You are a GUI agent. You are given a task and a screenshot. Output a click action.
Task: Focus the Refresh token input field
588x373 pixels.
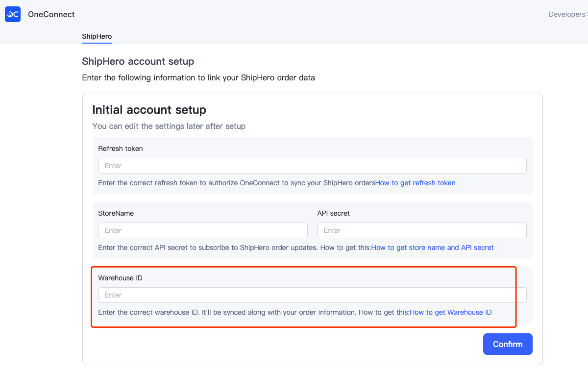[x=313, y=166]
